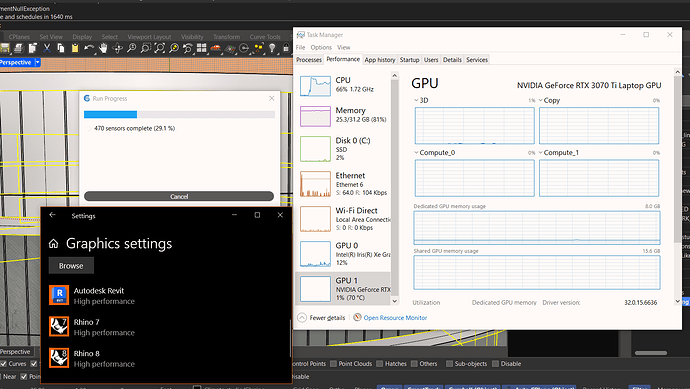Screen dimensions: 690x389
Task: Select Rotate View icon in toolbar
Action: point(117,48)
